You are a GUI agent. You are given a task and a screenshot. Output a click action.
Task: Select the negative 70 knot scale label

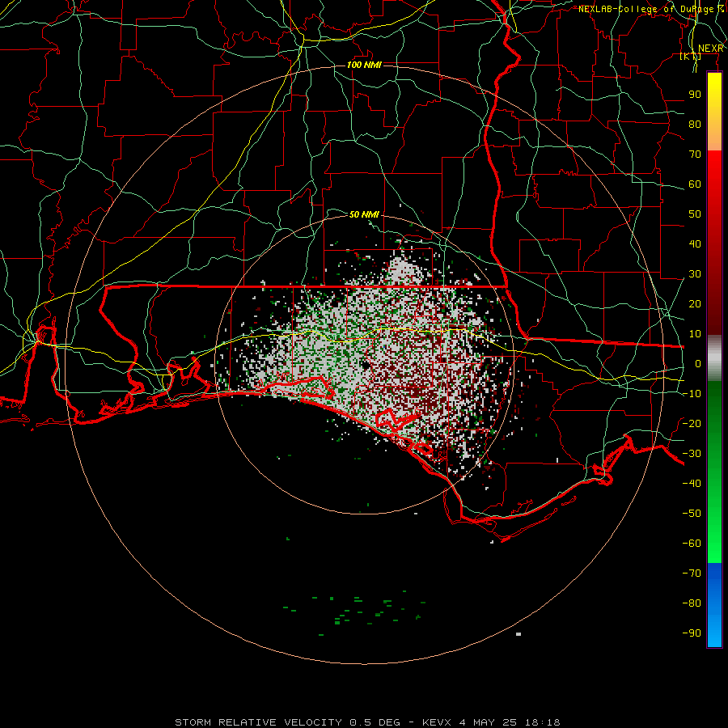tap(692, 574)
